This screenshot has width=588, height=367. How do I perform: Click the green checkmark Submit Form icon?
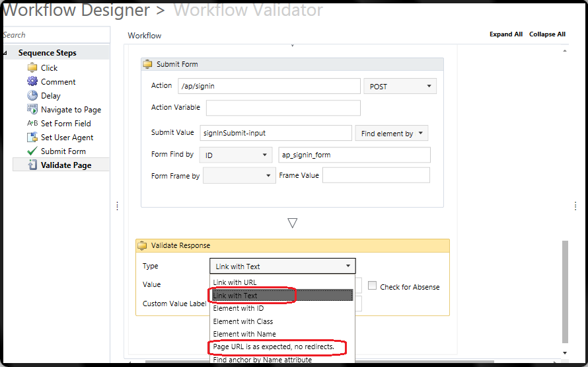(x=32, y=151)
